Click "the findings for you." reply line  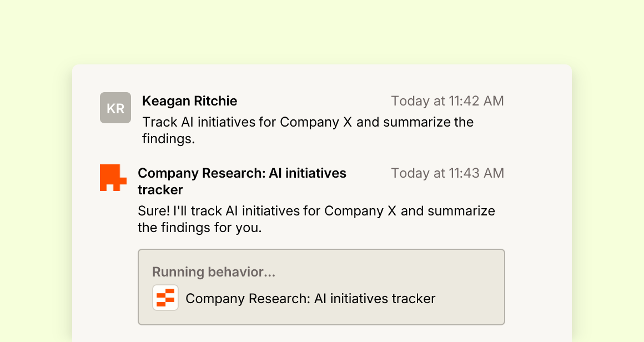point(200,228)
